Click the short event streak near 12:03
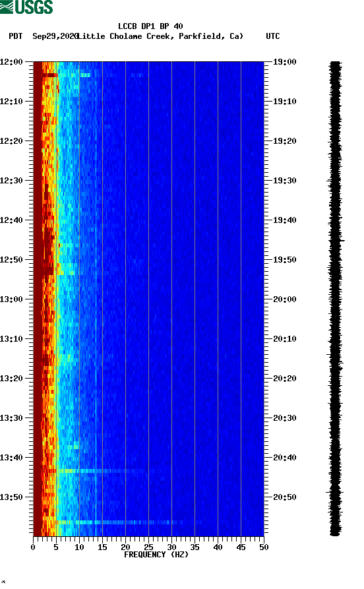 pyautogui.click(x=67, y=75)
